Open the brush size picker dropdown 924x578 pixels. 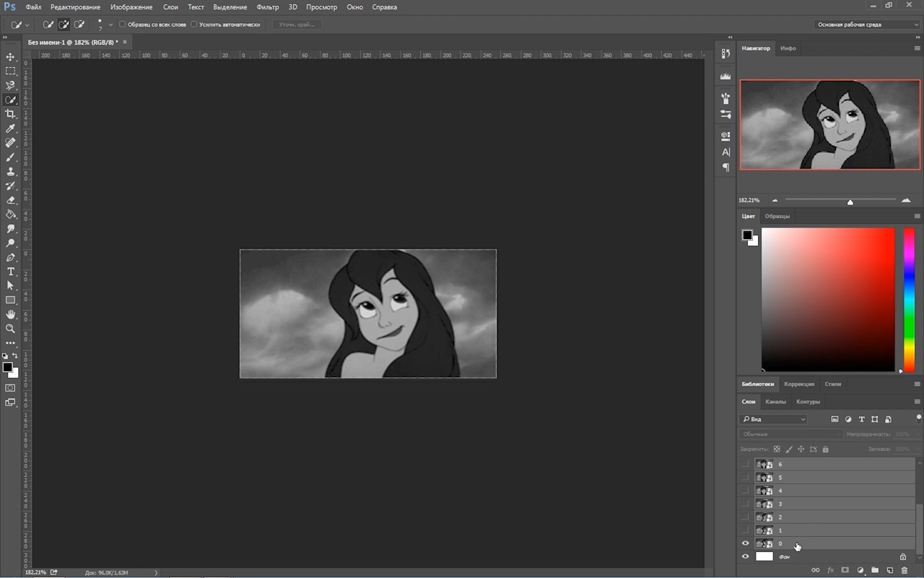[x=110, y=25]
